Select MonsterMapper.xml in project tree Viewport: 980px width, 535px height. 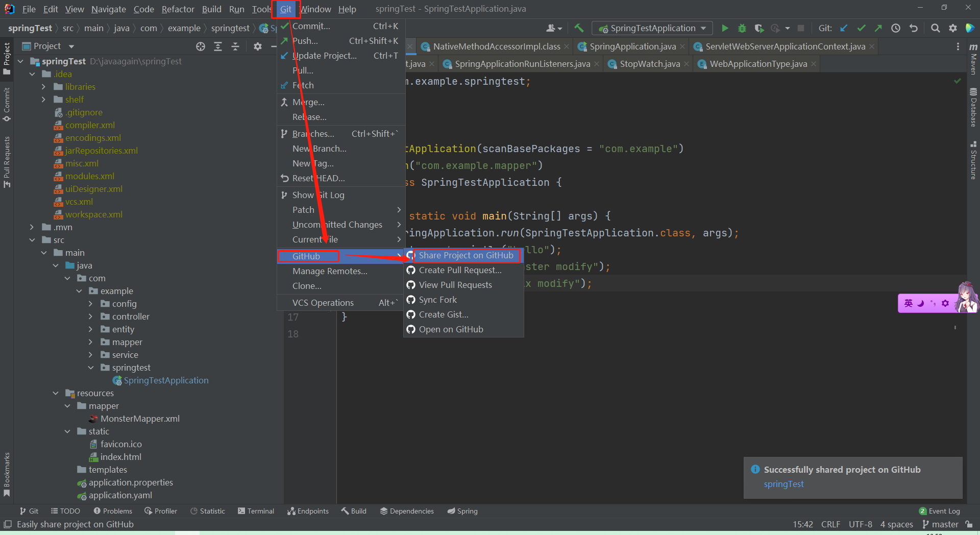140,419
